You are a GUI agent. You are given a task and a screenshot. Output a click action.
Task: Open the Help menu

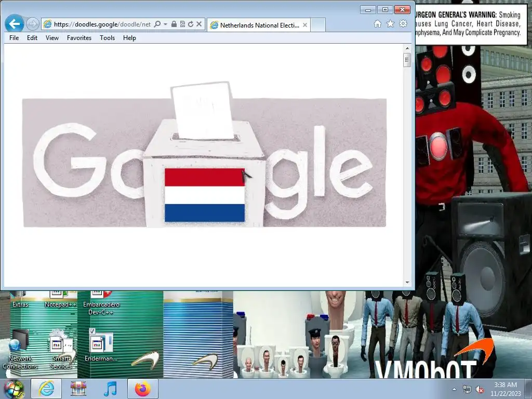coord(129,38)
